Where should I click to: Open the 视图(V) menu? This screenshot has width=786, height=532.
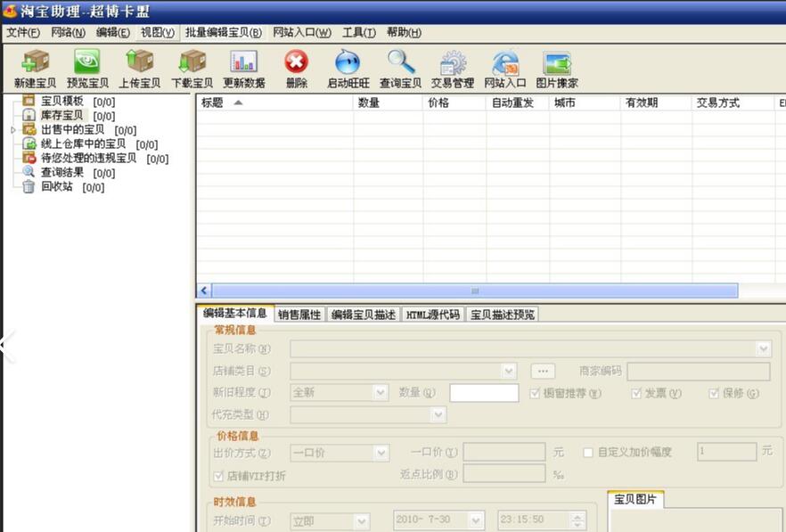point(158,33)
